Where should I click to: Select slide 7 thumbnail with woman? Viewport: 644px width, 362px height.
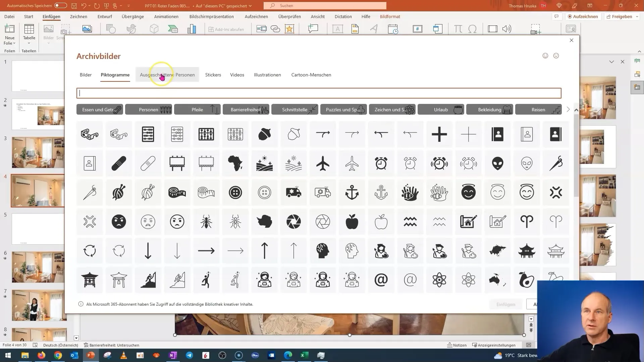click(x=39, y=305)
